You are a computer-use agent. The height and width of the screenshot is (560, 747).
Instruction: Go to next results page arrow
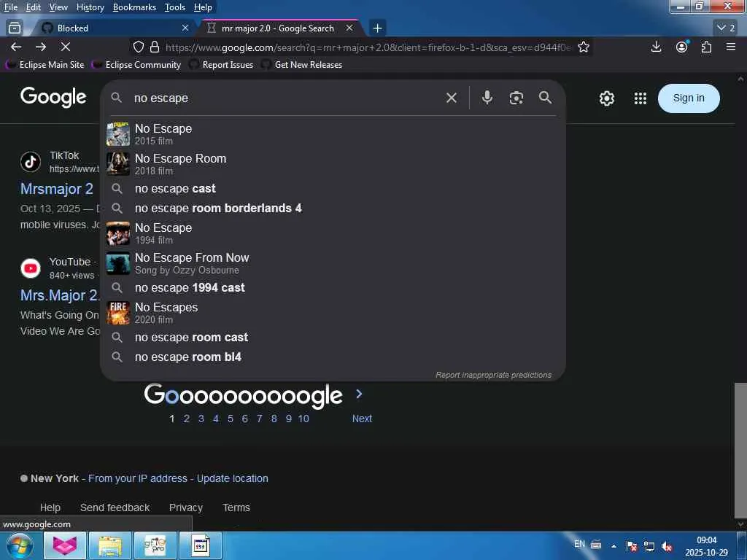pos(359,394)
